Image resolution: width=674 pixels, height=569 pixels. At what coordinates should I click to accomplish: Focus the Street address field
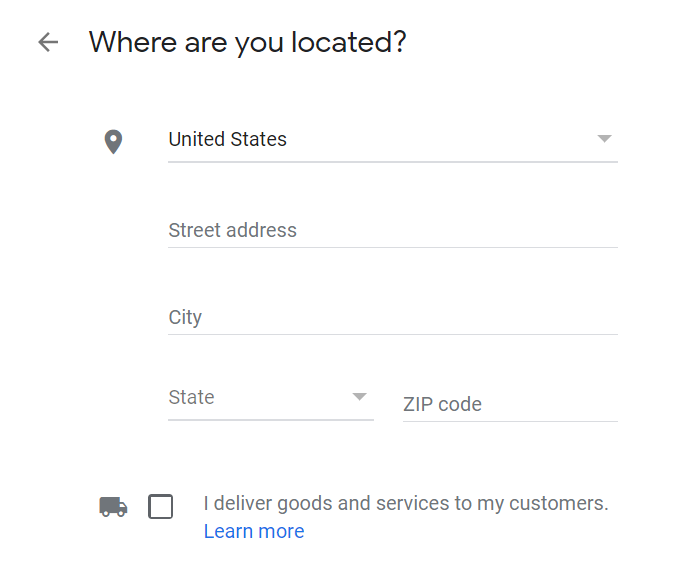[392, 231]
